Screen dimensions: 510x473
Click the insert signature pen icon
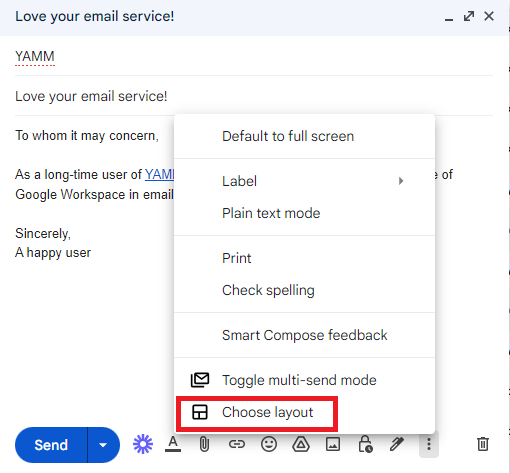coord(397,444)
